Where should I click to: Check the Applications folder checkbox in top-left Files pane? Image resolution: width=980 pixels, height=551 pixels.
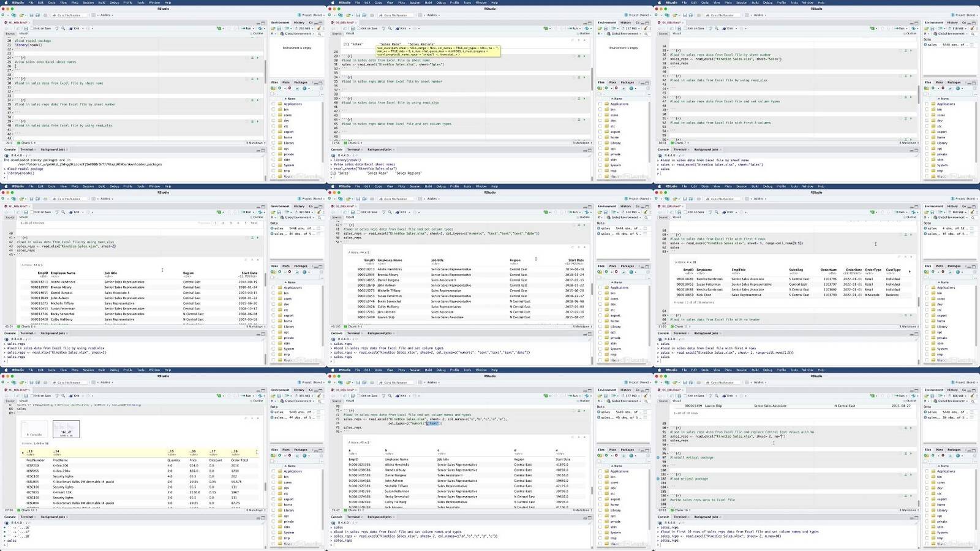273,104
